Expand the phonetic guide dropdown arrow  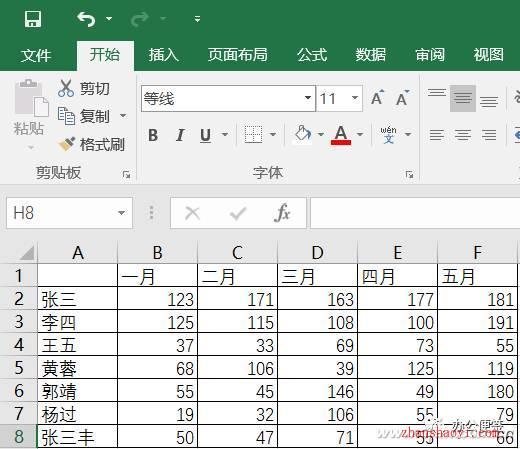(408, 135)
